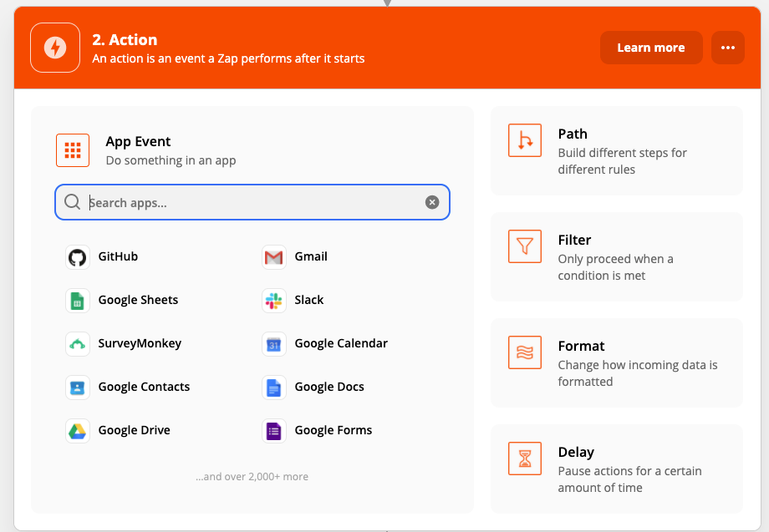Click the '2. Action' step title
The height and width of the screenshot is (532, 769).
pos(125,40)
